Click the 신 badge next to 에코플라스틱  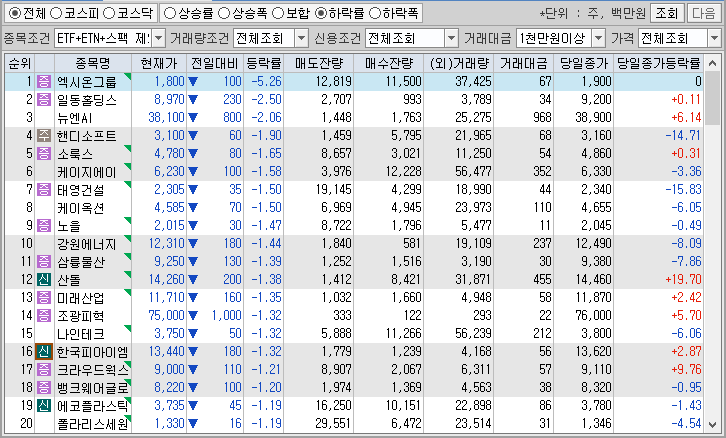[44, 406]
